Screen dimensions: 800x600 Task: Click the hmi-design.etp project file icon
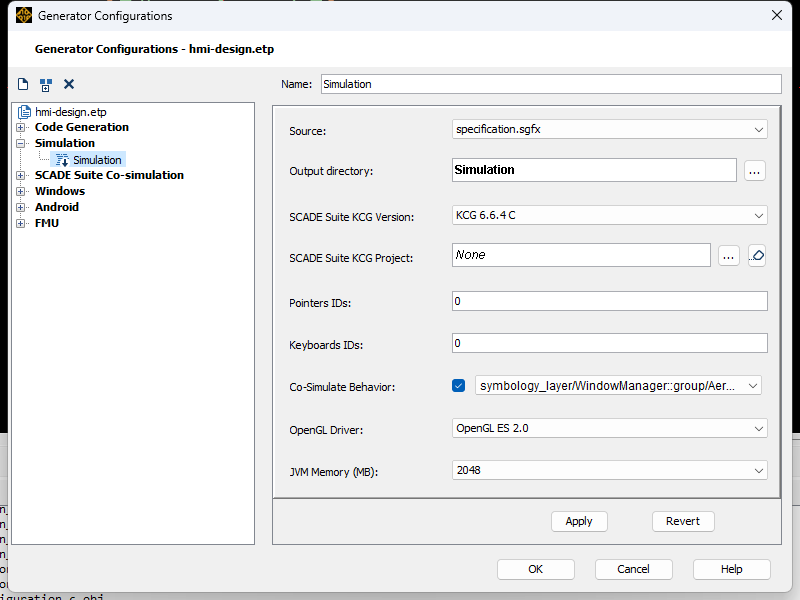(x=24, y=112)
